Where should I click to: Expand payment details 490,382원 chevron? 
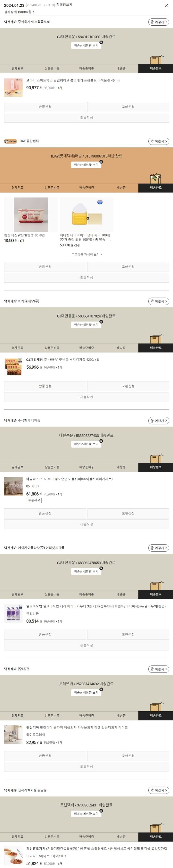[x=34, y=12]
